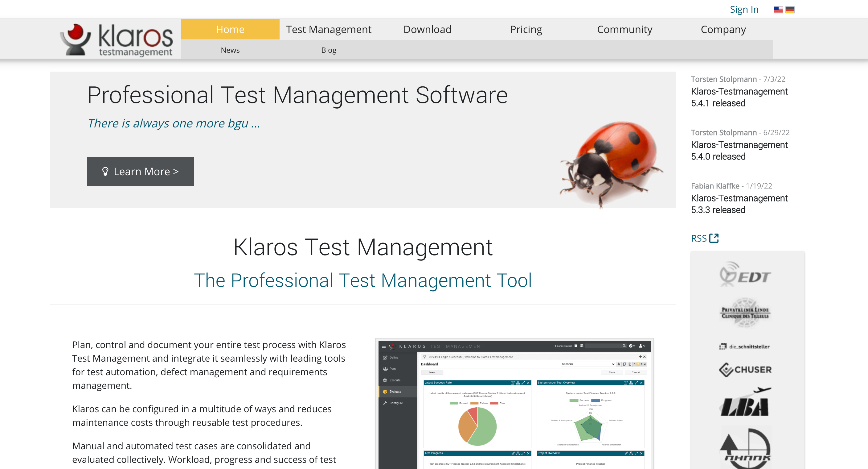Viewport: 868px width, 469px height.
Task: Open Klaros-Testmanagement 5.4.1 released news
Action: (739, 97)
